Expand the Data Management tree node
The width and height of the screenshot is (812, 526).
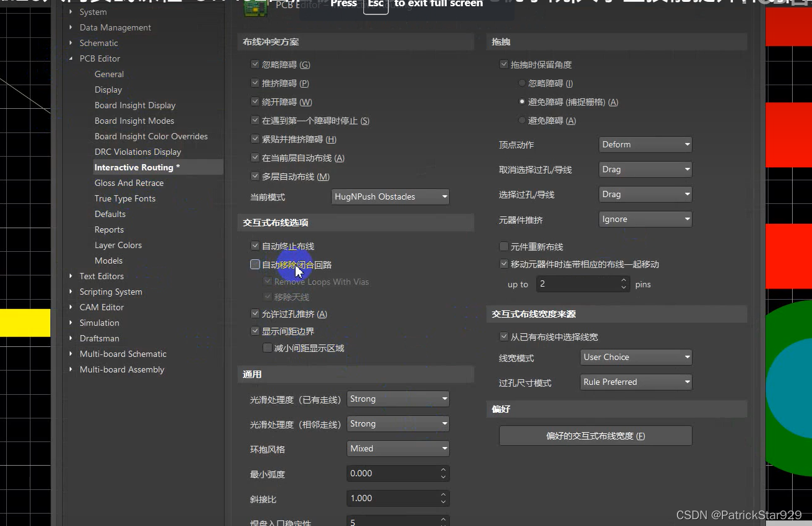(70, 27)
